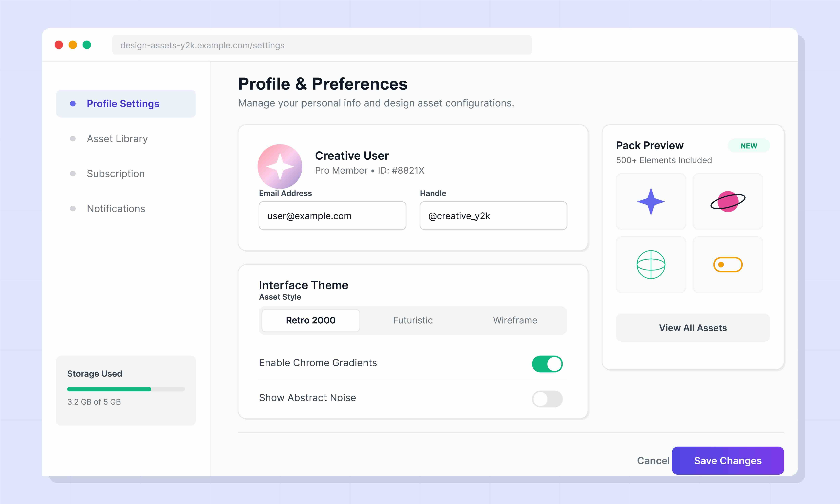Click the 'Profile & Preferences' heading
Image resolution: width=840 pixels, height=504 pixels.
click(x=323, y=84)
